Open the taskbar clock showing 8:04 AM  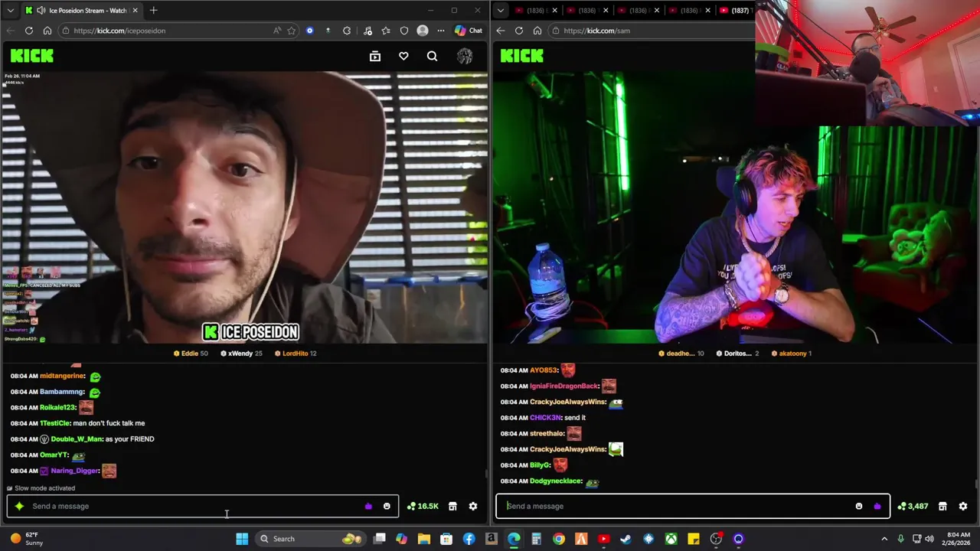coord(957,539)
